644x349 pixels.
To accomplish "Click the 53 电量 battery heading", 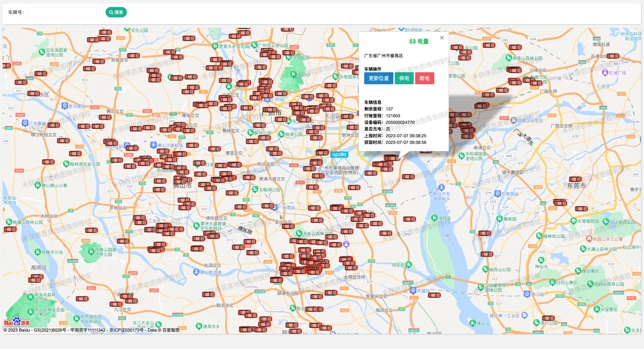I will [419, 42].
